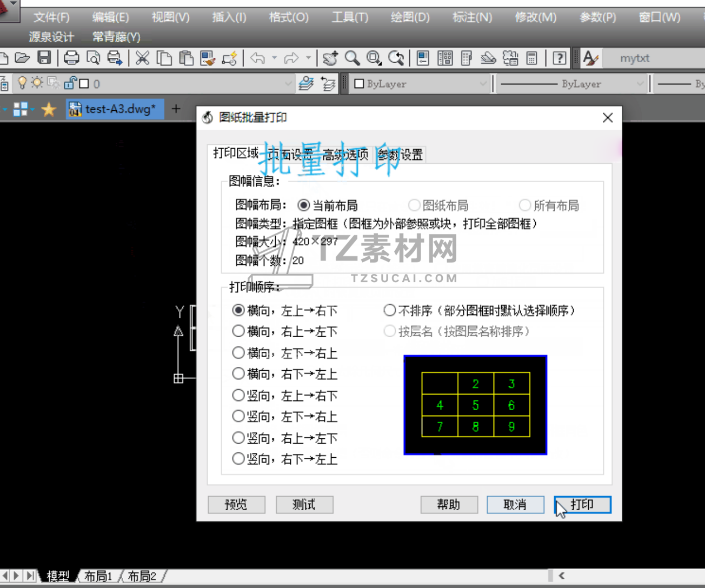The height and width of the screenshot is (588, 705).
Task: Click the Layer Previous icon
Action: (328, 84)
